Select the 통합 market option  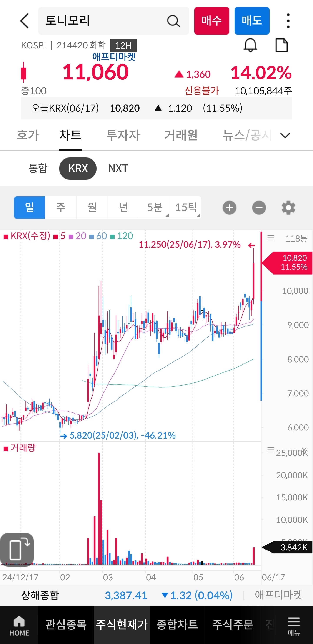click(38, 168)
